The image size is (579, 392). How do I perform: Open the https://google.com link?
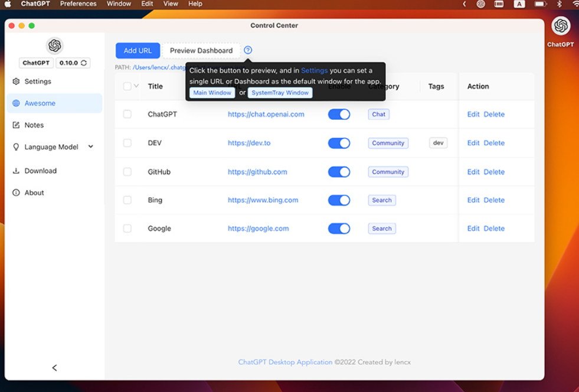point(258,228)
